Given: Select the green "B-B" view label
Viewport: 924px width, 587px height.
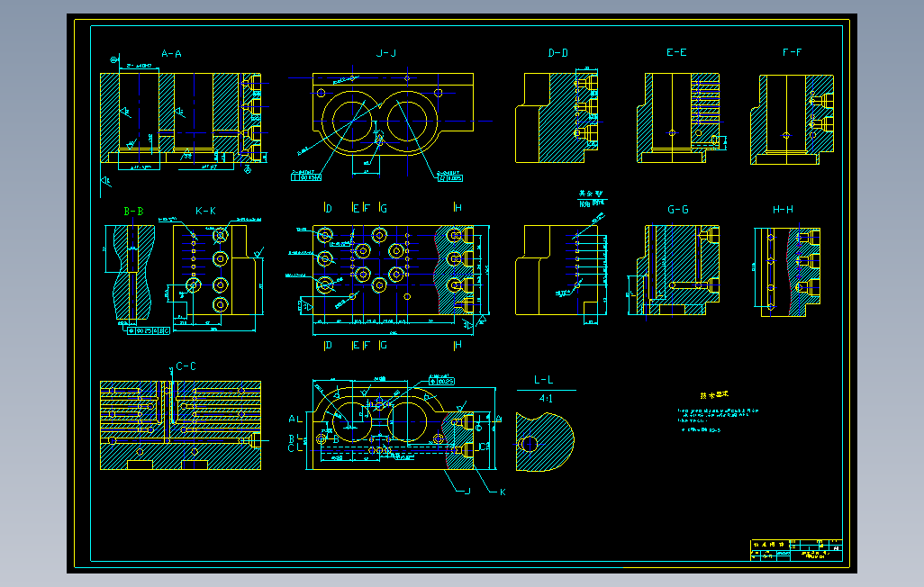Looking at the screenshot, I should [x=134, y=211].
